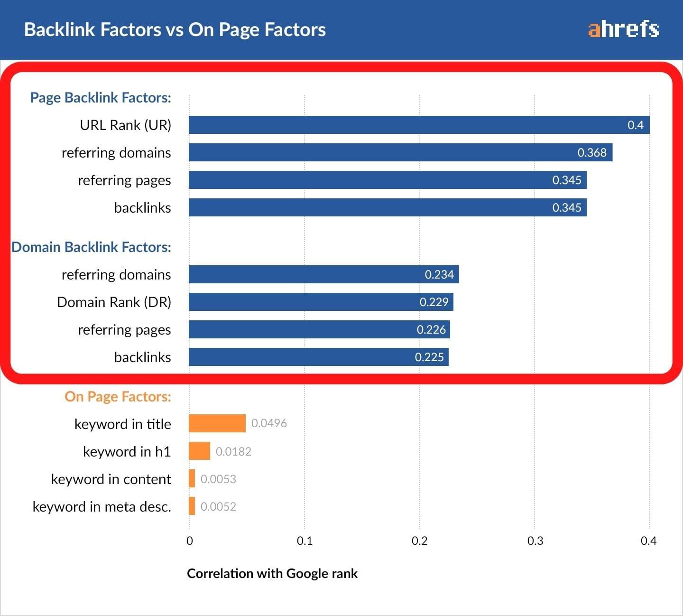
Task: Click the orange 'keyword in h1' bar
Action: pyautogui.click(x=199, y=451)
